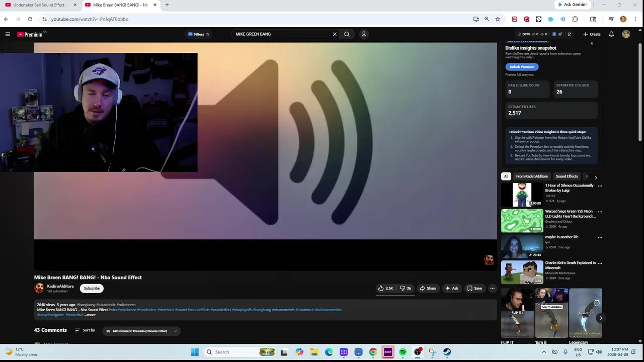Open Spotify from the taskbar
The width and height of the screenshot is (644, 362).
pos(403,352)
